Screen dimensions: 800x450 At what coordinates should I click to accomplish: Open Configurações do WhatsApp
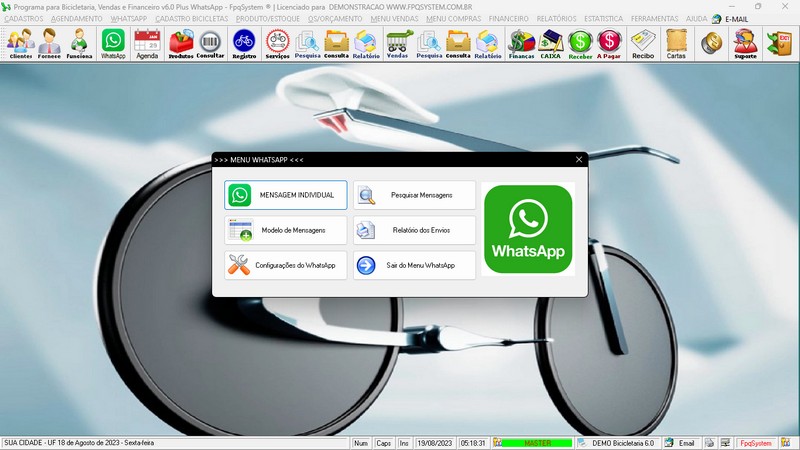pos(286,265)
